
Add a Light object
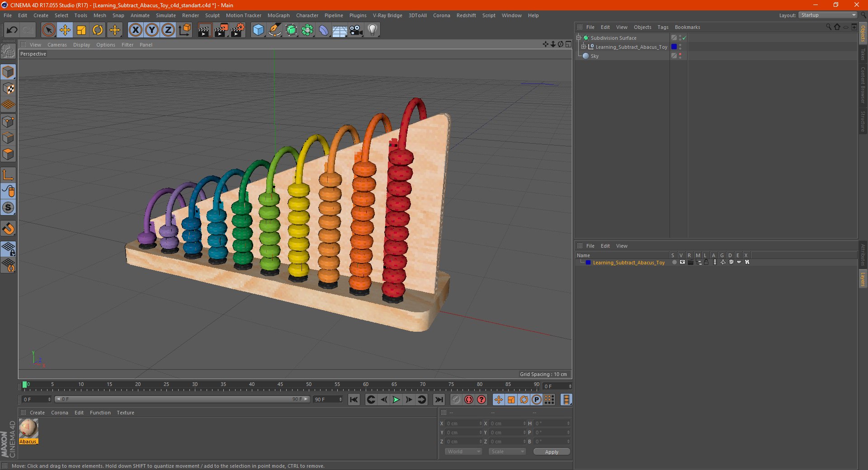click(373, 30)
